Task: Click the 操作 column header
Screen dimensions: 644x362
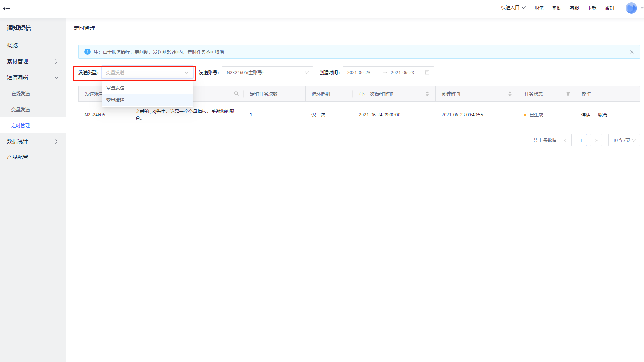Action: 586,94
